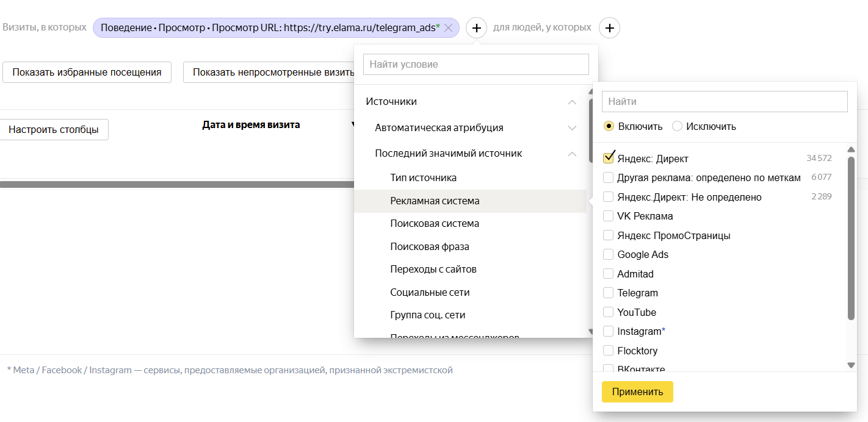868x422 pixels.
Task: Click the Найти search field
Action: (725, 101)
